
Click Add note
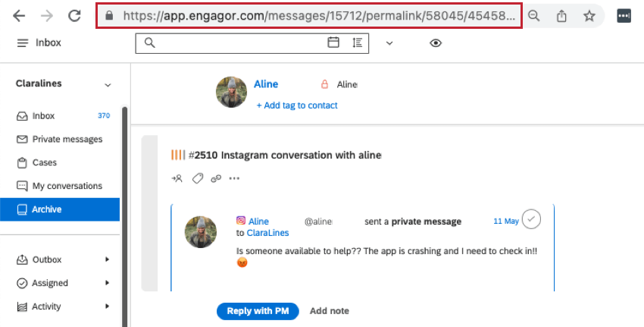[x=330, y=311]
